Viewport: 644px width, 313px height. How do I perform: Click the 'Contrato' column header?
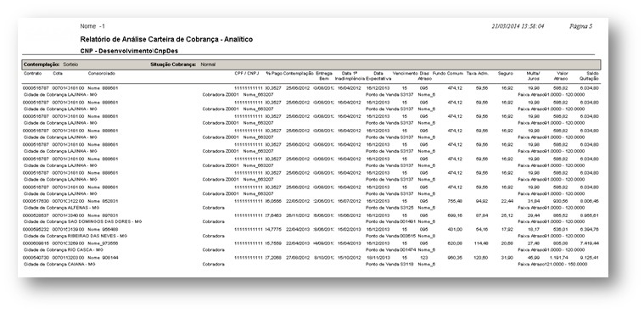32,74
